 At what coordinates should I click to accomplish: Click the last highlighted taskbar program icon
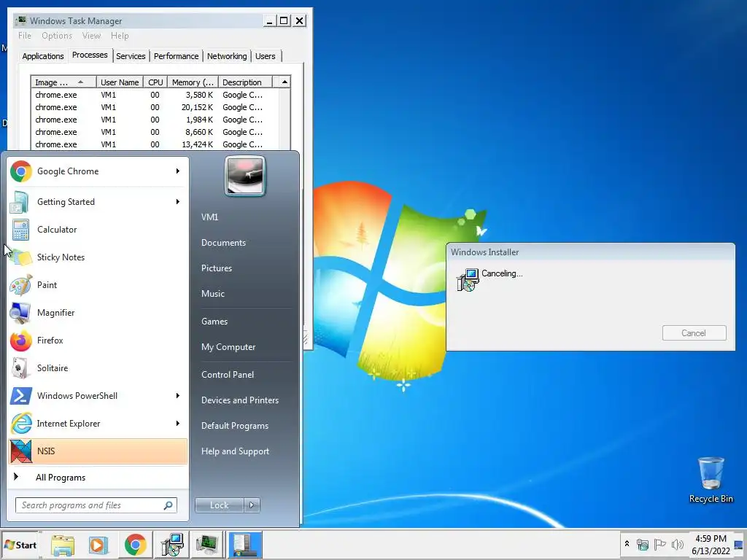(x=244, y=545)
